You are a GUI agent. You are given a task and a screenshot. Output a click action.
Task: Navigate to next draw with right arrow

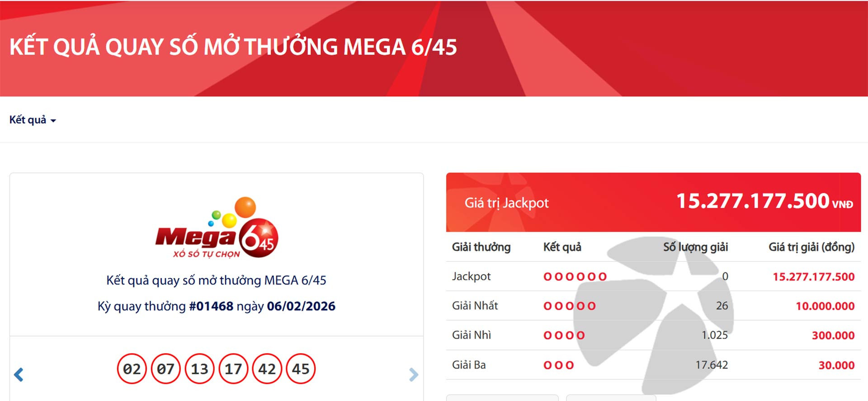(x=414, y=373)
